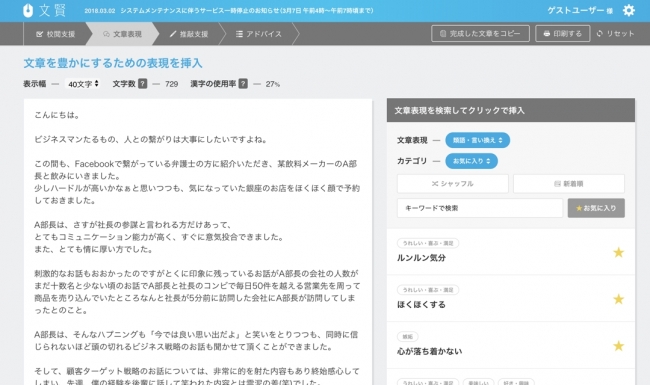650x385 pixels.
Task: Click the 漢字の使用率 help question mark icon
Action: coord(243,84)
